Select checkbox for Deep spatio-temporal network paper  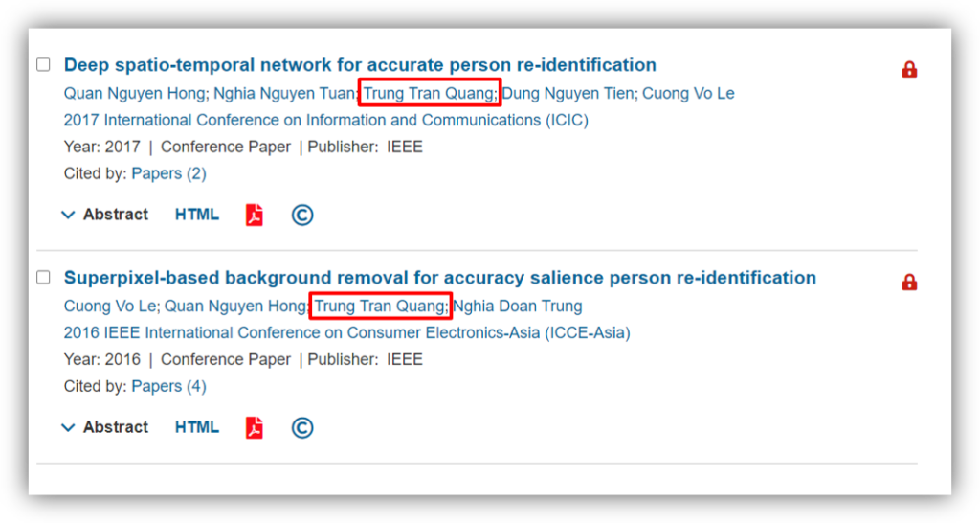pyautogui.click(x=43, y=65)
